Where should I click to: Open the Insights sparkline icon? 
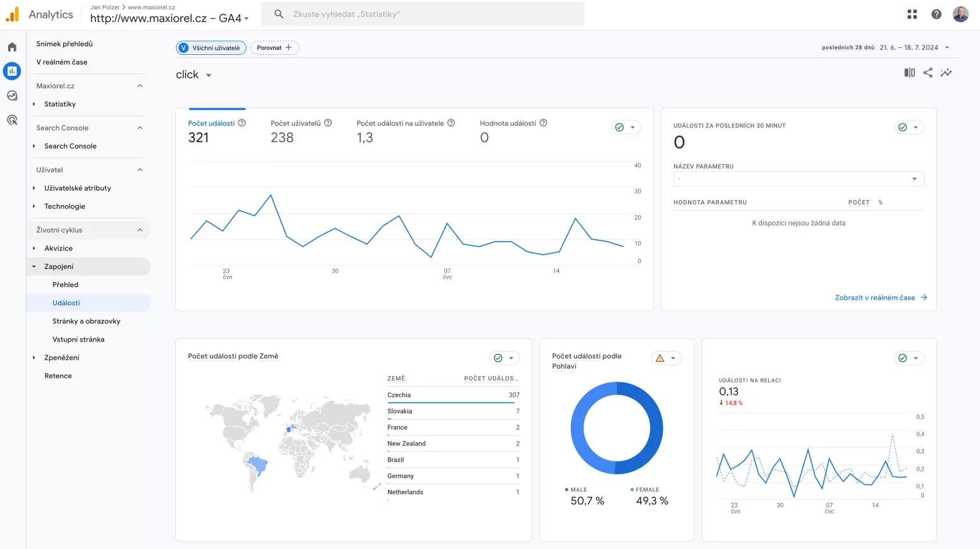(946, 73)
